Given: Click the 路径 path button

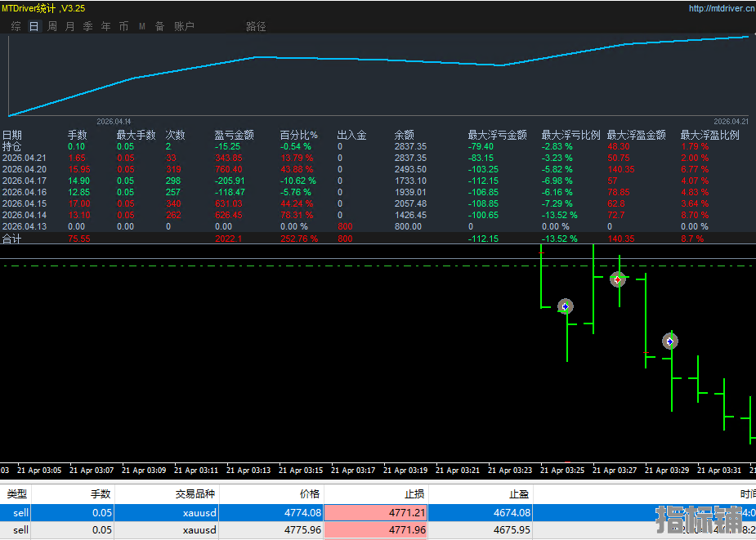Looking at the screenshot, I should click(256, 26).
